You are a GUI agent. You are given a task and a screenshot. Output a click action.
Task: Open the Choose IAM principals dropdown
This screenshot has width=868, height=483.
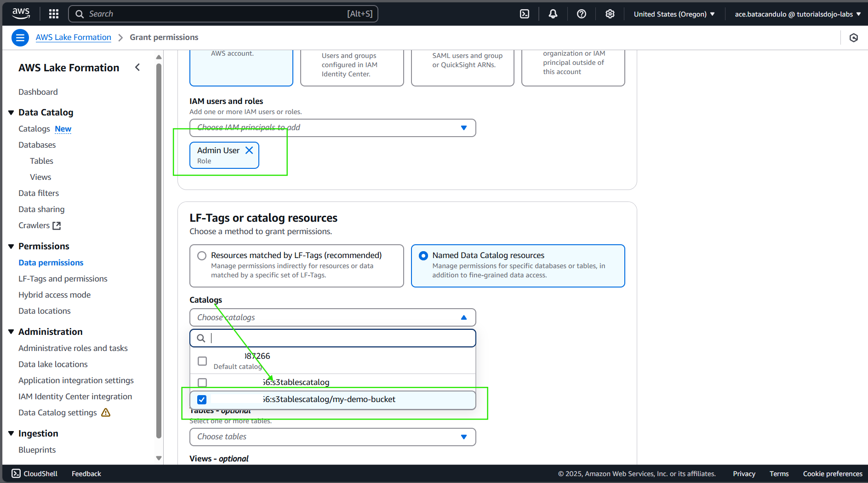pyautogui.click(x=333, y=128)
